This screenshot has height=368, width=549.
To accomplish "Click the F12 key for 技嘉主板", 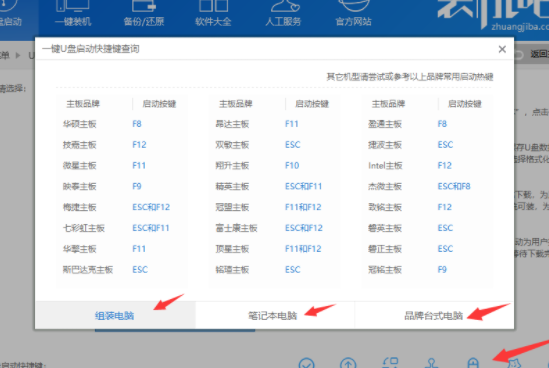I will [x=139, y=145].
